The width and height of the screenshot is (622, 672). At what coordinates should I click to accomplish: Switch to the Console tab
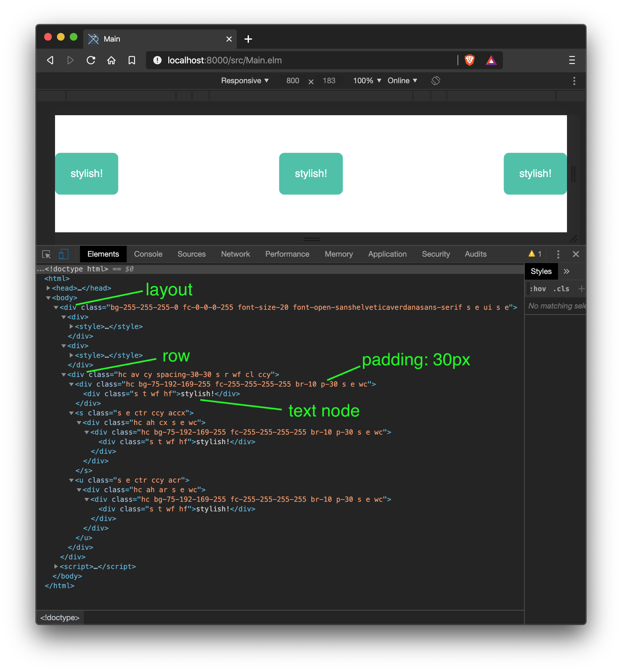[x=148, y=254]
